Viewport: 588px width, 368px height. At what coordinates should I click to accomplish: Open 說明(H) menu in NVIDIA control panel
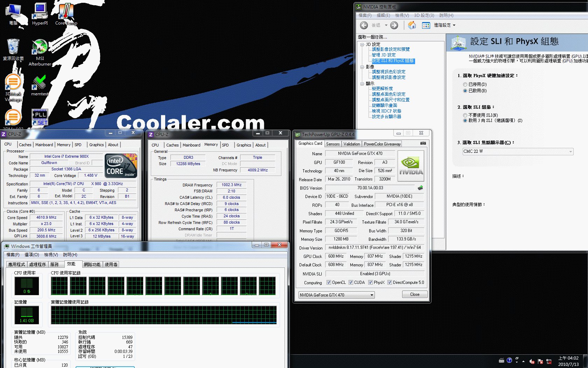click(446, 15)
